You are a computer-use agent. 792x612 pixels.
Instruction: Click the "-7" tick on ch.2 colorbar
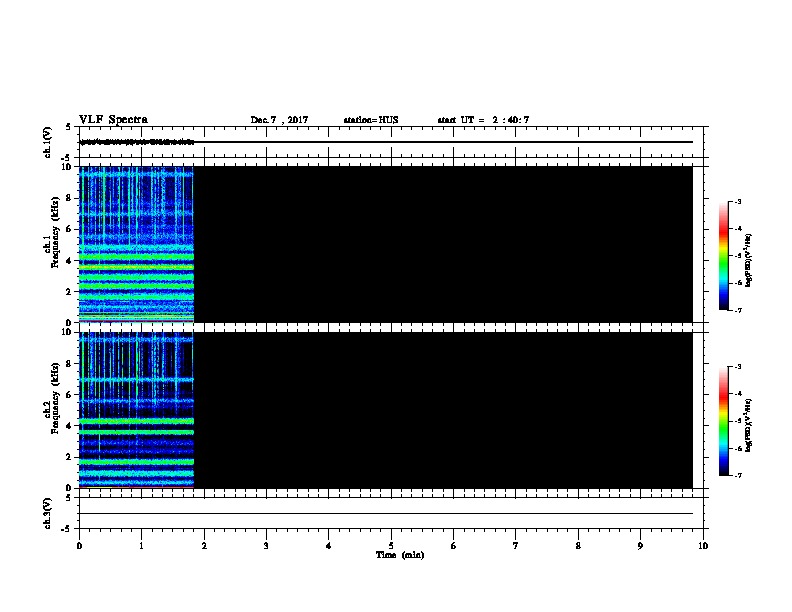tap(738, 475)
